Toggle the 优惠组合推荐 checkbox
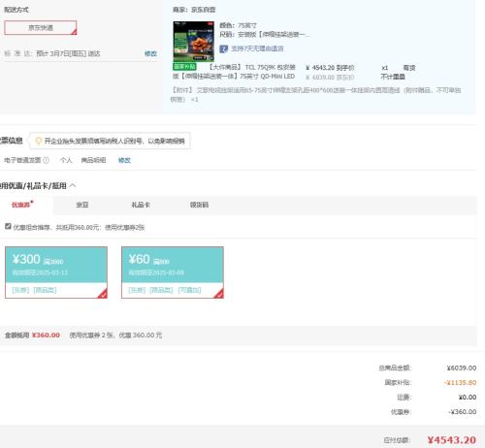Viewport: 485px width, 448px height. coord(8,226)
